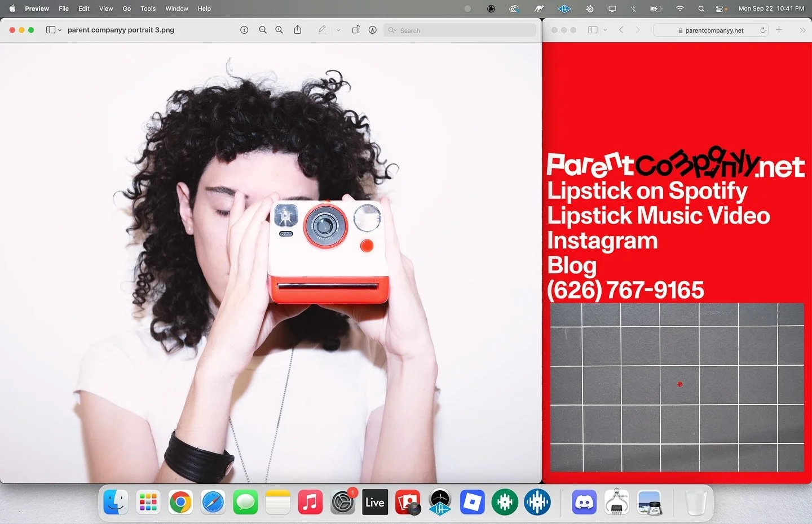Toggle the Preview sidebar view button
812x524 pixels.
(x=51, y=30)
